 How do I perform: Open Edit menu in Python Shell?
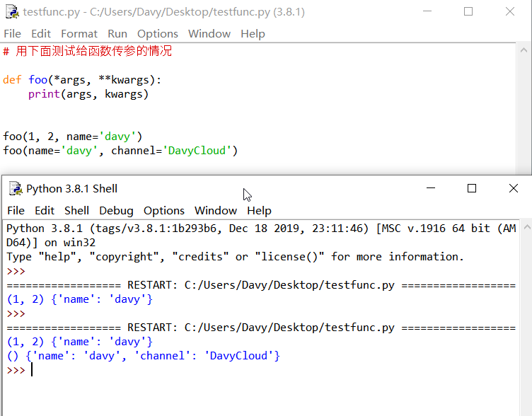pos(45,210)
